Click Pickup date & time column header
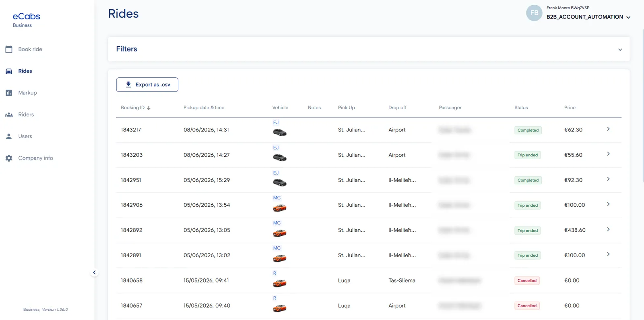The height and width of the screenshot is (320, 644). 204,108
